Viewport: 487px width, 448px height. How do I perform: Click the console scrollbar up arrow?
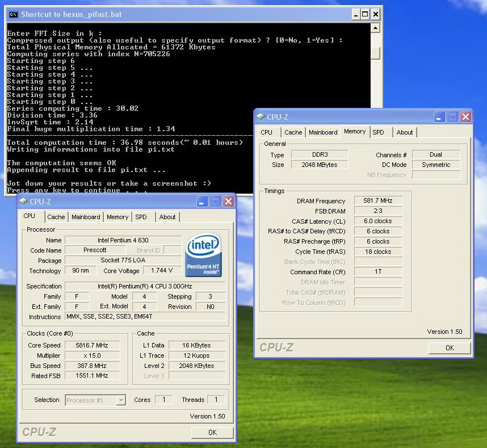click(375, 28)
